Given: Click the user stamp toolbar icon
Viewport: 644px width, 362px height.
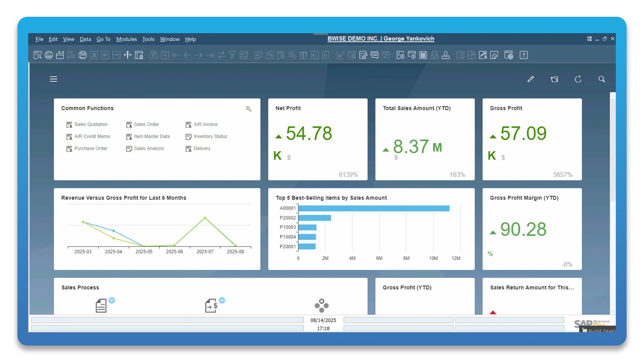Looking at the screenshot, I should [x=446, y=55].
